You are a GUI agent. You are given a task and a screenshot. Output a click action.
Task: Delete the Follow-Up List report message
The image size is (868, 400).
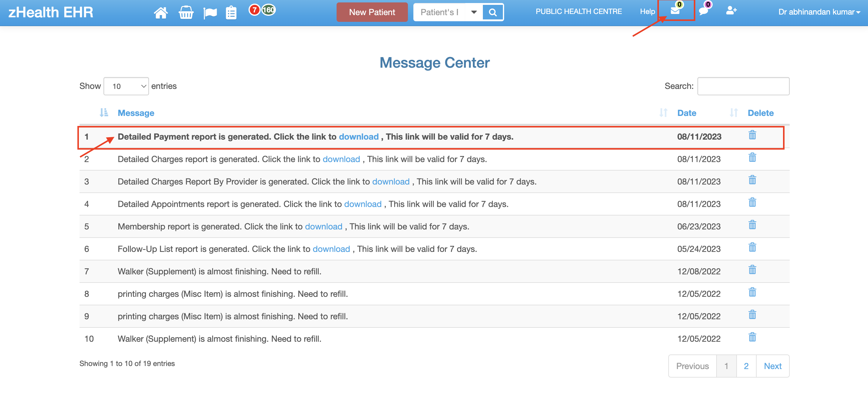click(752, 247)
